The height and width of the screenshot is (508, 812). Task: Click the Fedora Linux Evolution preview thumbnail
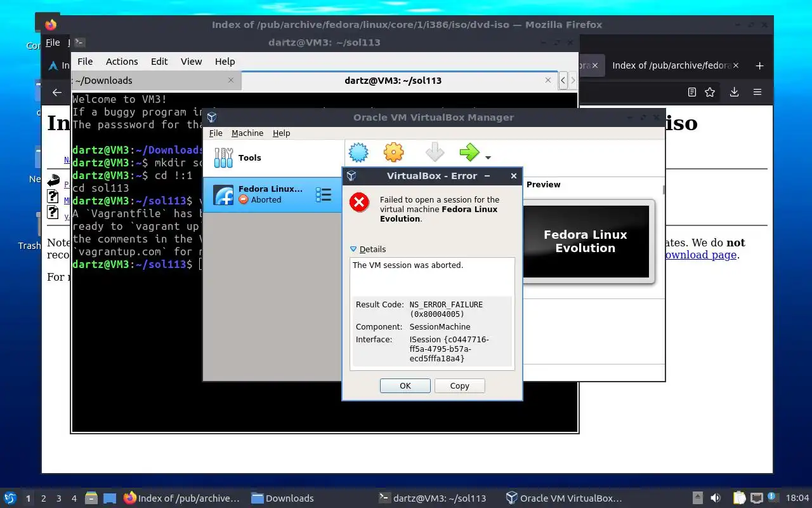(x=586, y=241)
